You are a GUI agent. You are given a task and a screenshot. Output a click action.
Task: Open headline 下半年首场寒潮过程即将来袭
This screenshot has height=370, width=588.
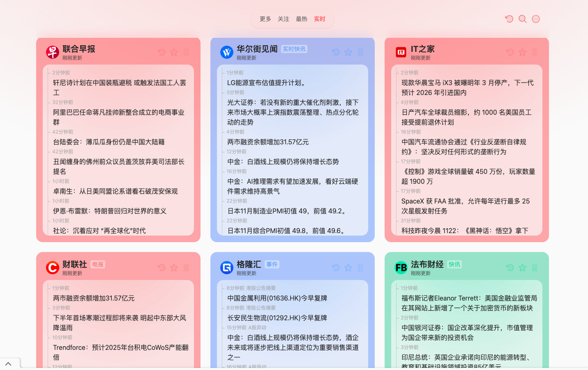[x=120, y=323]
